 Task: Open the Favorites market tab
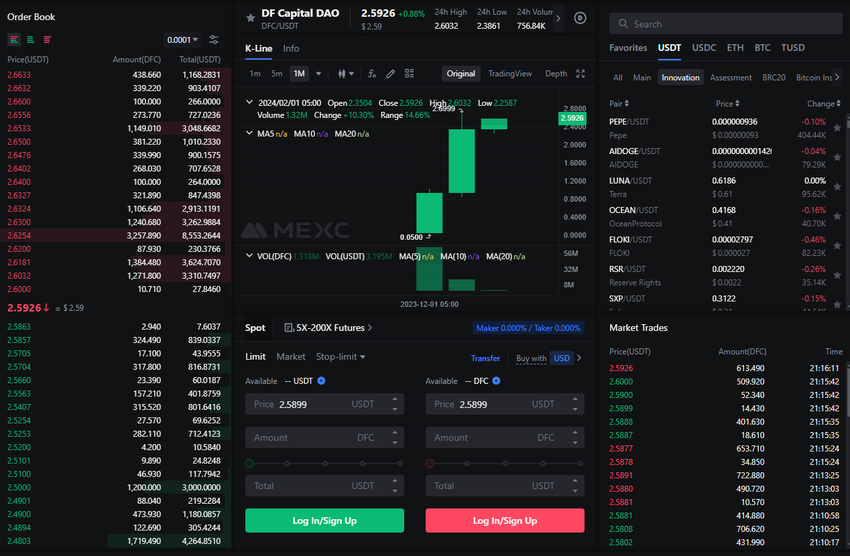(628, 48)
